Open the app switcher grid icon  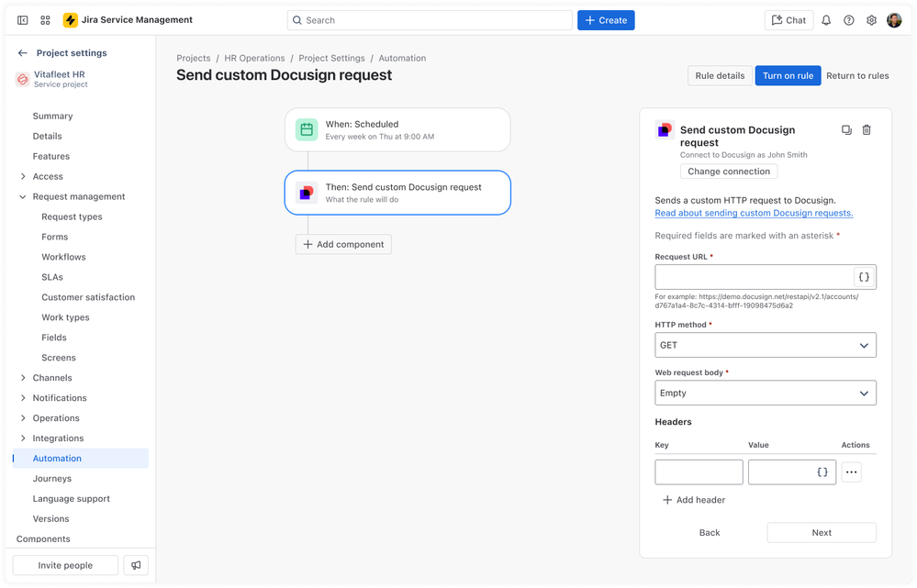click(44, 19)
